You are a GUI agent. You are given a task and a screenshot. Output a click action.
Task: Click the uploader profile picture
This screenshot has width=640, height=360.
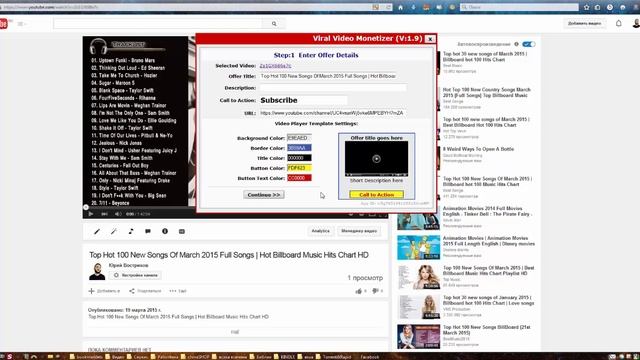97,272
